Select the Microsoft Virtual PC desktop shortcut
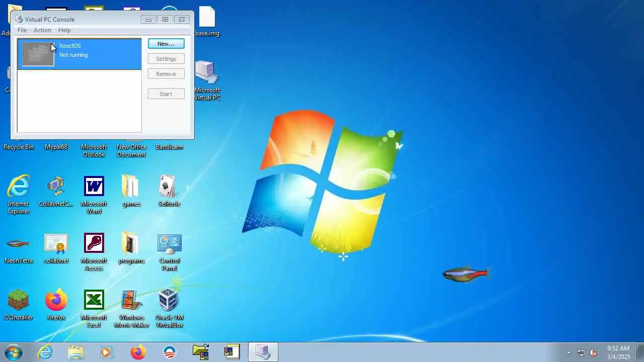Image resolution: width=644 pixels, height=362 pixels. point(207,80)
